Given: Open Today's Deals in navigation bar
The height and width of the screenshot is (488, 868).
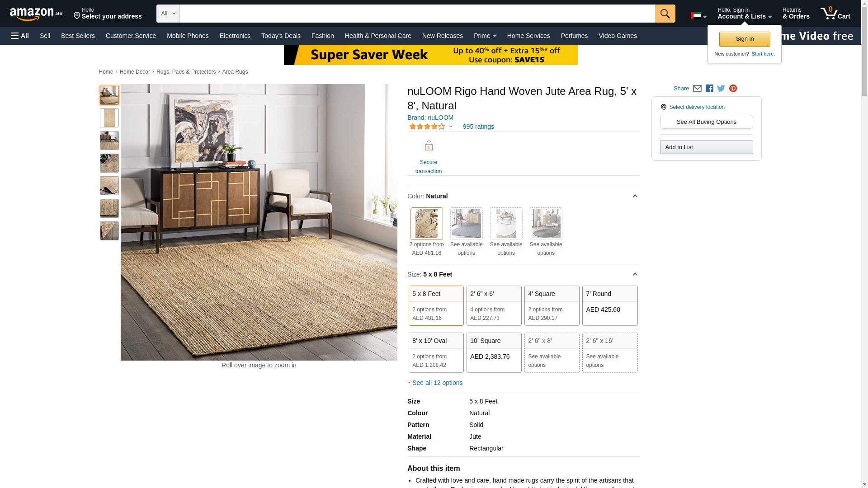Looking at the screenshot, I should coord(281,36).
